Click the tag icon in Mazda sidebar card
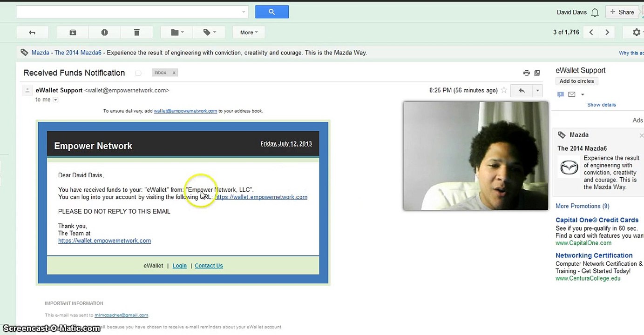 tap(562, 135)
